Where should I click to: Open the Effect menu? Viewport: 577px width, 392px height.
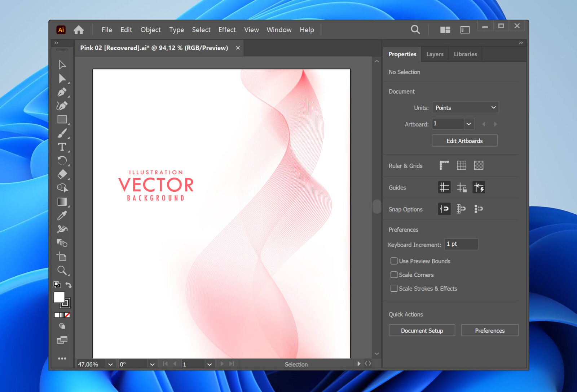click(227, 30)
